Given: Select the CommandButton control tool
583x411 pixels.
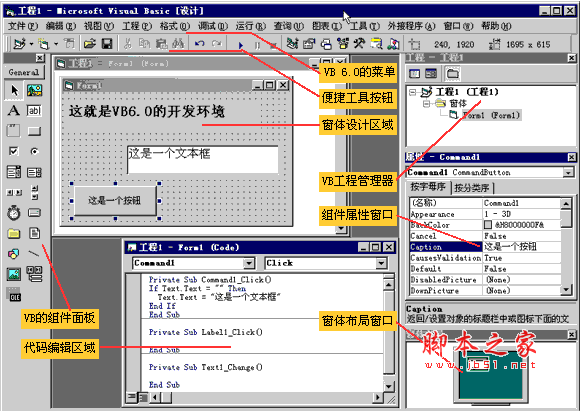Looking at the screenshot, I should (34, 131).
